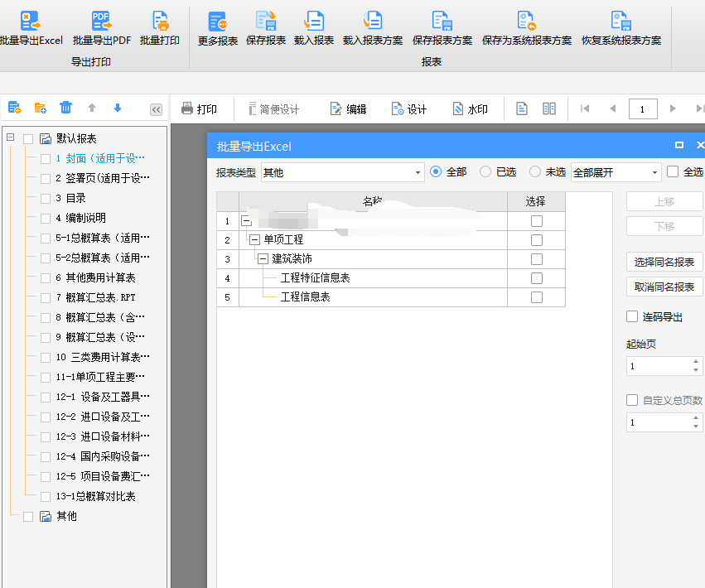Viewport: 705px width, 588px height.
Task: Collapse the row 1 root tree node
Action: pos(246,221)
